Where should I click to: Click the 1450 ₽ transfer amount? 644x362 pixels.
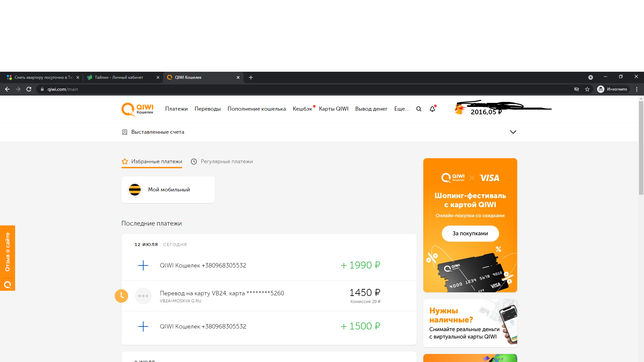[x=365, y=293]
